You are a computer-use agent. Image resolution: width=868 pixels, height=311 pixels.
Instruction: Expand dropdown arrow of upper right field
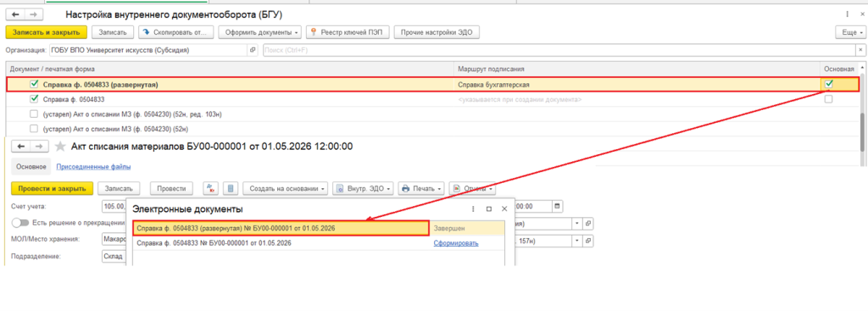(577, 224)
